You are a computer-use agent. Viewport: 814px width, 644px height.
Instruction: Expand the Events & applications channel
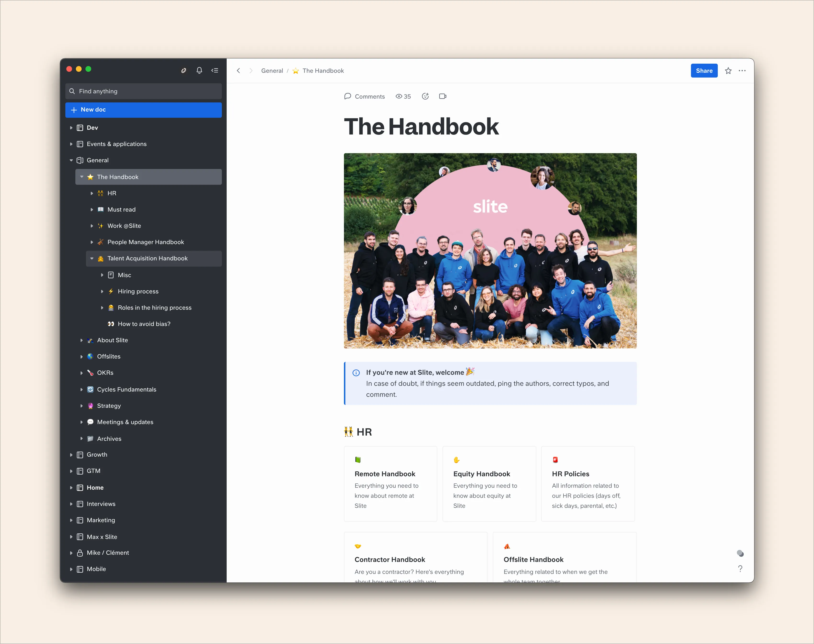[x=71, y=144]
